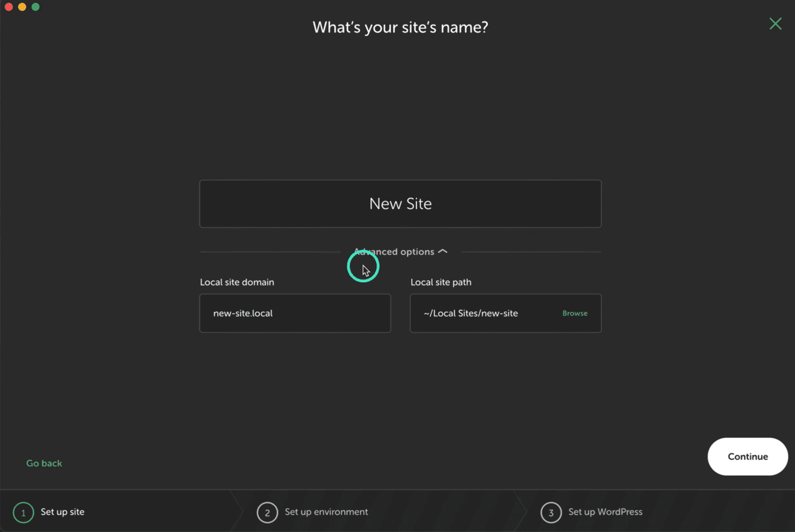
Task: Dismiss the wizard via the green X icon
Action: click(775, 24)
